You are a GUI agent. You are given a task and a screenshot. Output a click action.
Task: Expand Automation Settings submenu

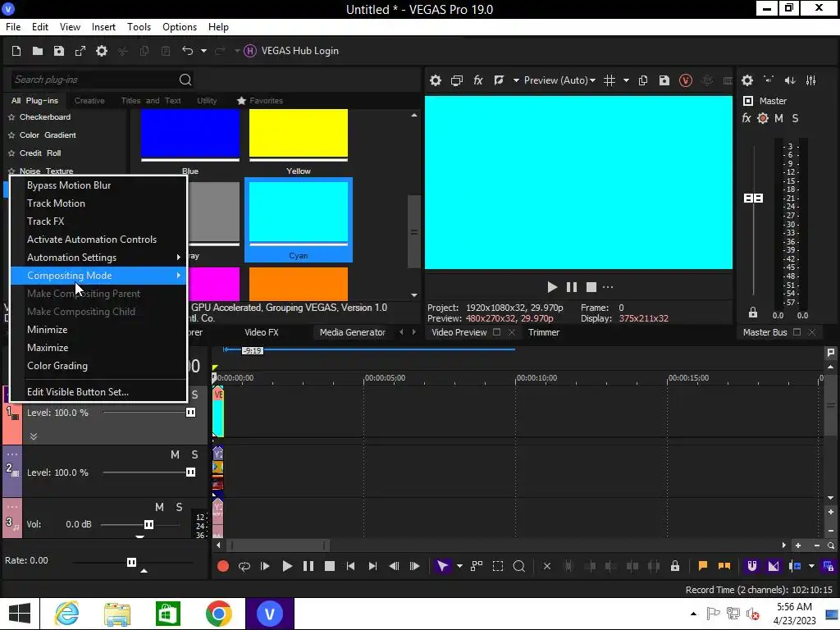click(x=98, y=258)
